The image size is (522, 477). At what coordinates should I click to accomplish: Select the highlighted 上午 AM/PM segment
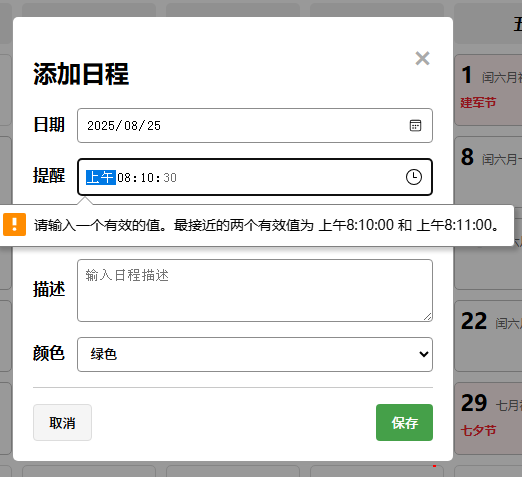101,177
